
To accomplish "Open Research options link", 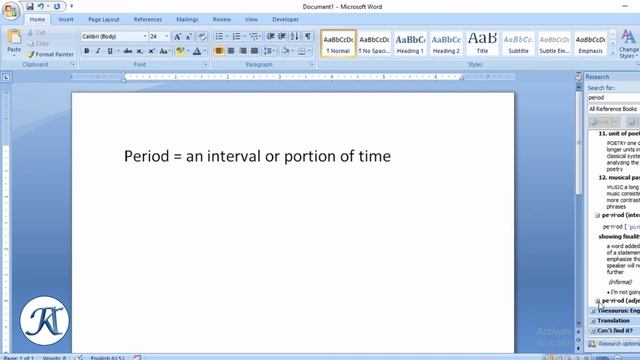I will (618, 344).
